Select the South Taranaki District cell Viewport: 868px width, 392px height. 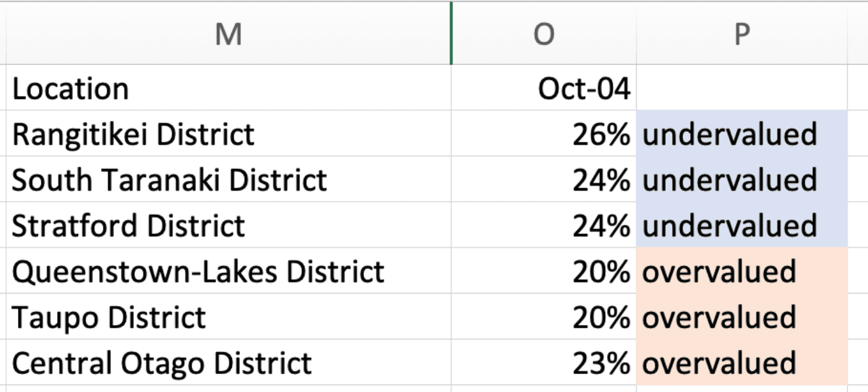(228, 180)
